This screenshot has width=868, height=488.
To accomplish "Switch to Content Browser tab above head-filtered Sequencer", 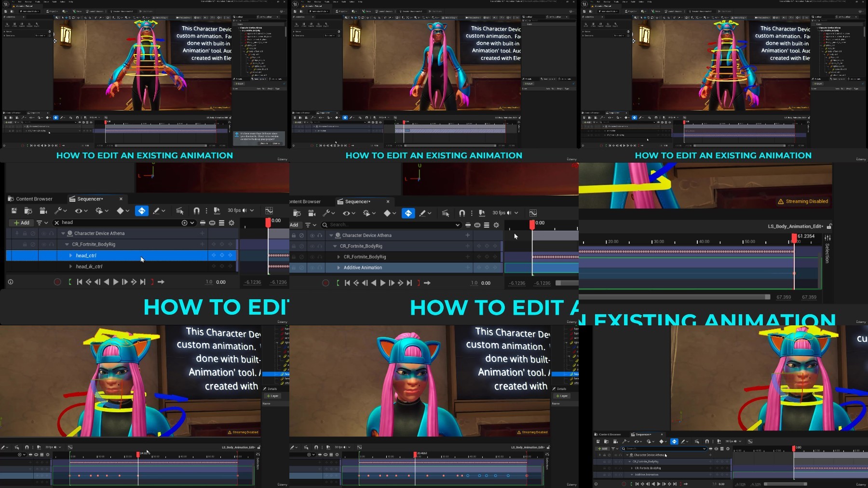I will point(30,199).
